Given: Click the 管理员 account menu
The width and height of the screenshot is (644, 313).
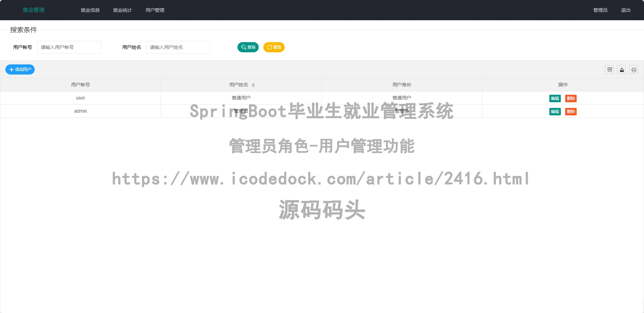Looking at the screenshot, I should click(x=600, y=10).
